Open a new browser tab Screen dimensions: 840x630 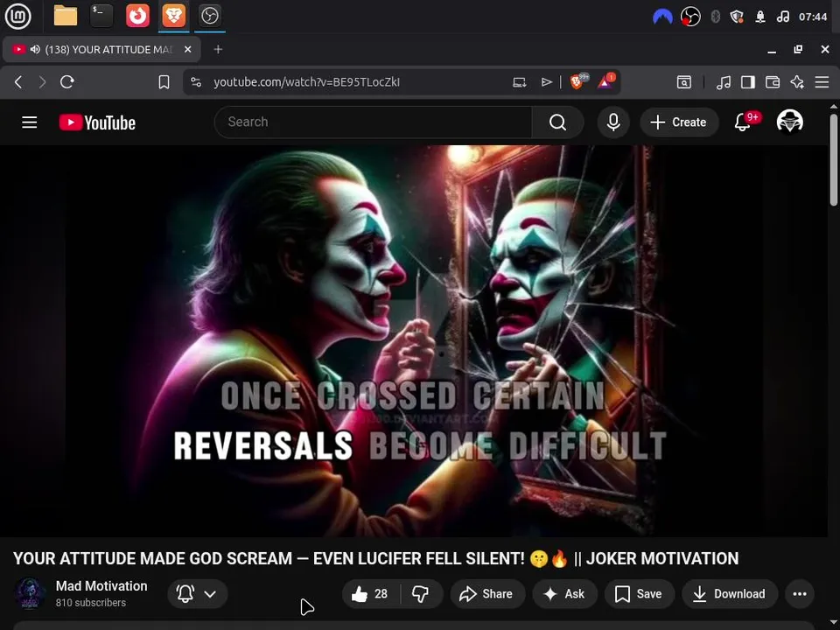coord(218,49)
